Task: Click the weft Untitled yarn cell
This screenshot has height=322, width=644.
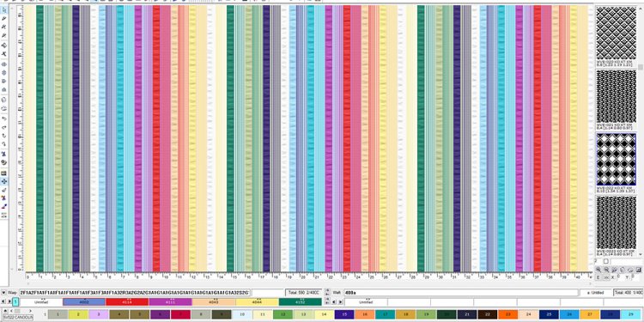Action: (365, 302)
